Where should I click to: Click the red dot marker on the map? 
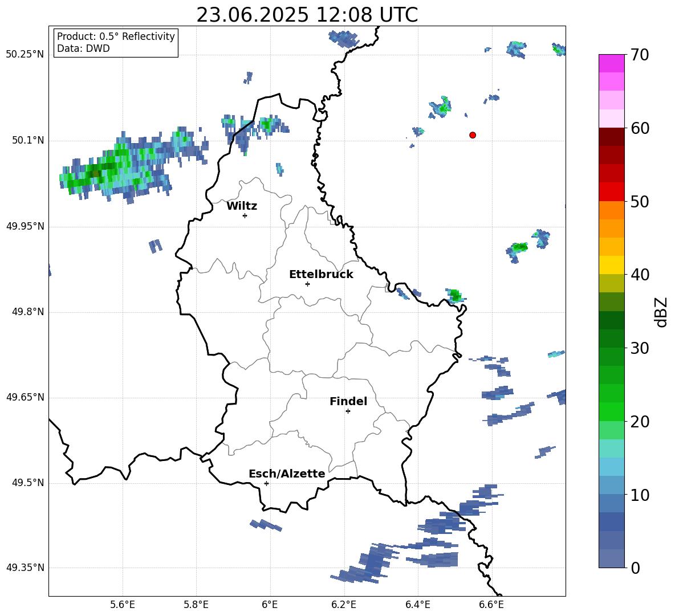point(473,135)
